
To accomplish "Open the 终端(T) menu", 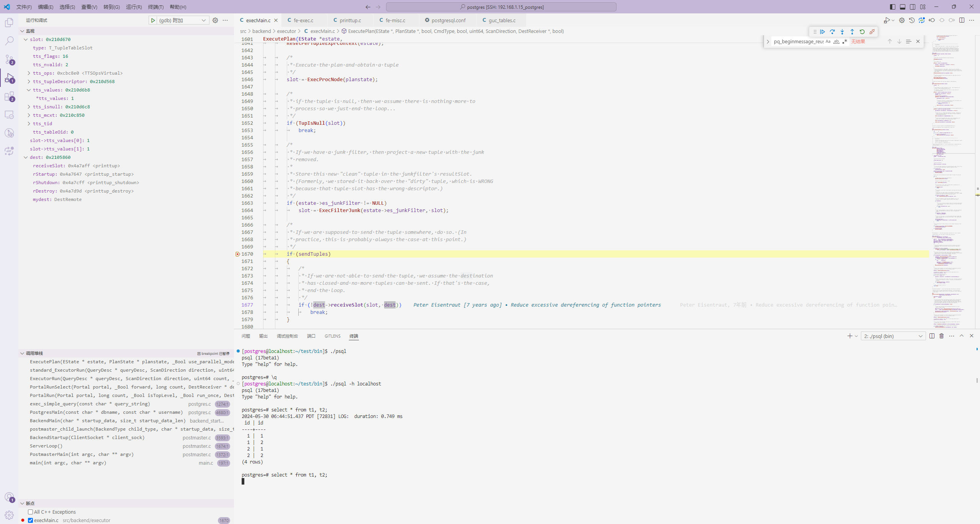I will tap(155, 7).
